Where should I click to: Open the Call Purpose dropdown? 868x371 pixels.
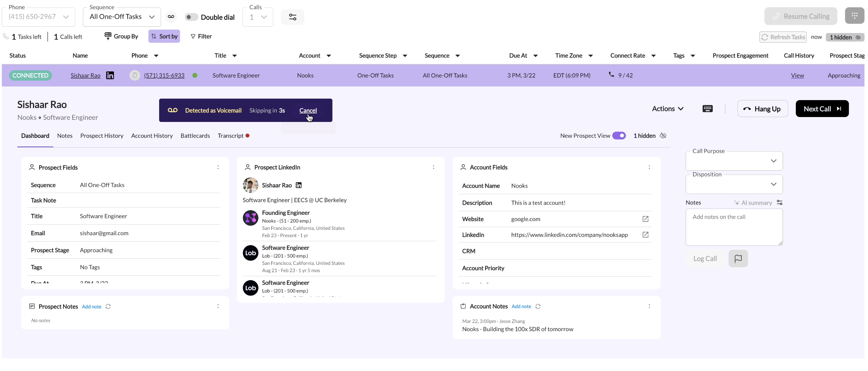pos(734,161)
